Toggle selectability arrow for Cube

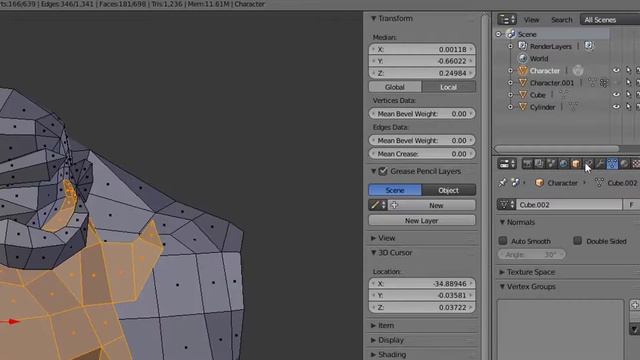(x=628, y=94)
